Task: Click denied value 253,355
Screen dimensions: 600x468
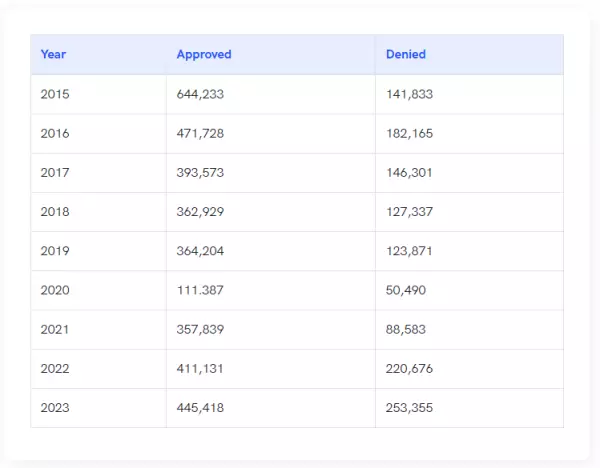Action: 409,408
